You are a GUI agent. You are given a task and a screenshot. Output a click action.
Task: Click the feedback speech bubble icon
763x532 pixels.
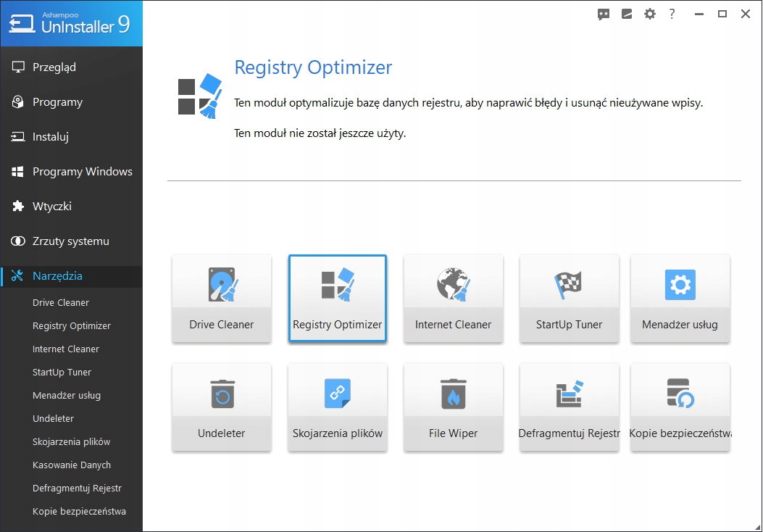click(604, 14)
